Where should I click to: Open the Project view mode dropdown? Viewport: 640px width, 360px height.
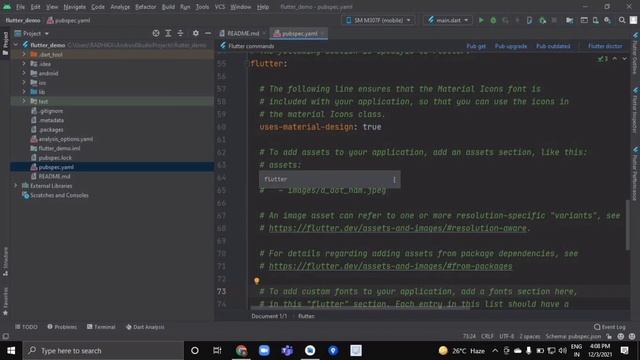pos(32,33)
